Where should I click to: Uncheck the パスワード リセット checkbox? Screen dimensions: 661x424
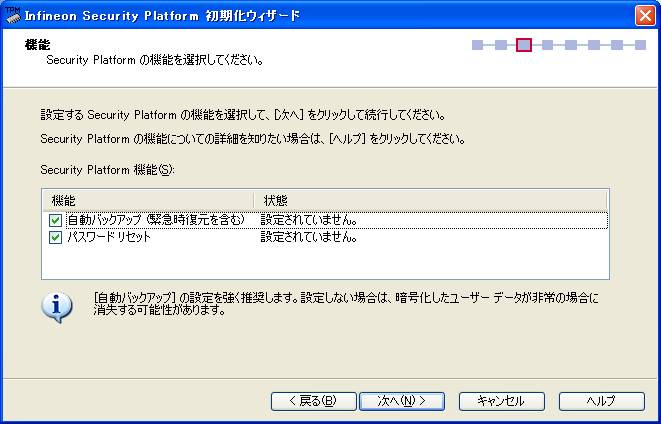point(55,237)
